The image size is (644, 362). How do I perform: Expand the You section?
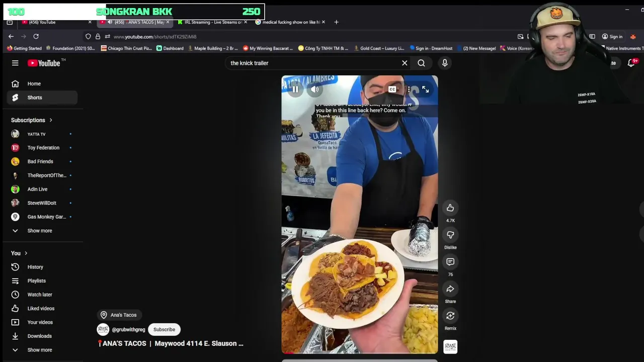[19, 253]
